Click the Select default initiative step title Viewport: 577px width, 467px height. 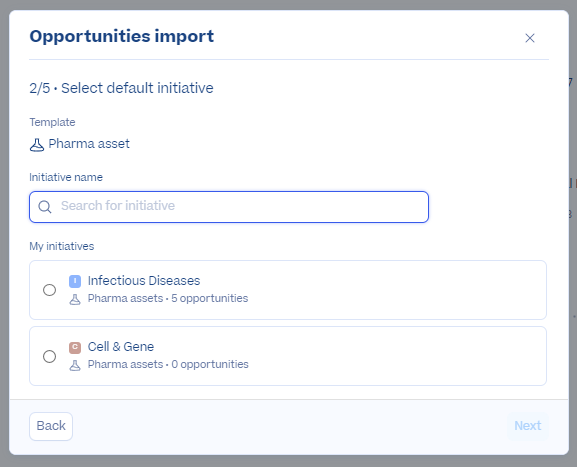point(137,88)
